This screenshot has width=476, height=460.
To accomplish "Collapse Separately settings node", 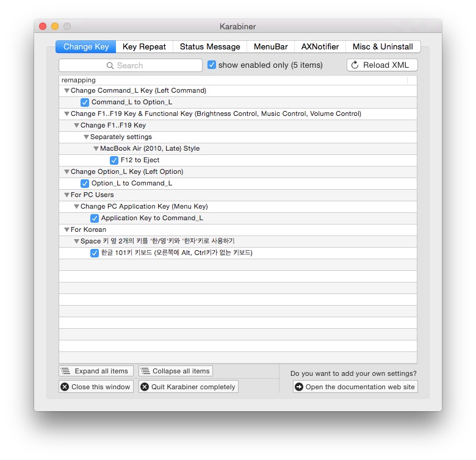I will [86, 137].
